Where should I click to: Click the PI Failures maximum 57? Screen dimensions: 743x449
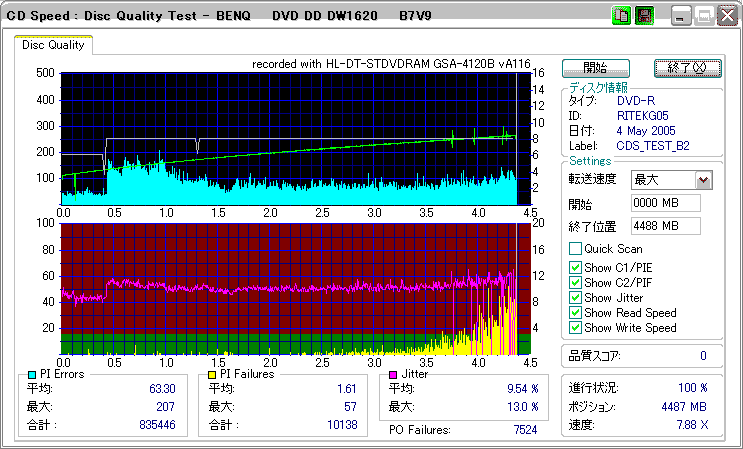tap(350, 407)
